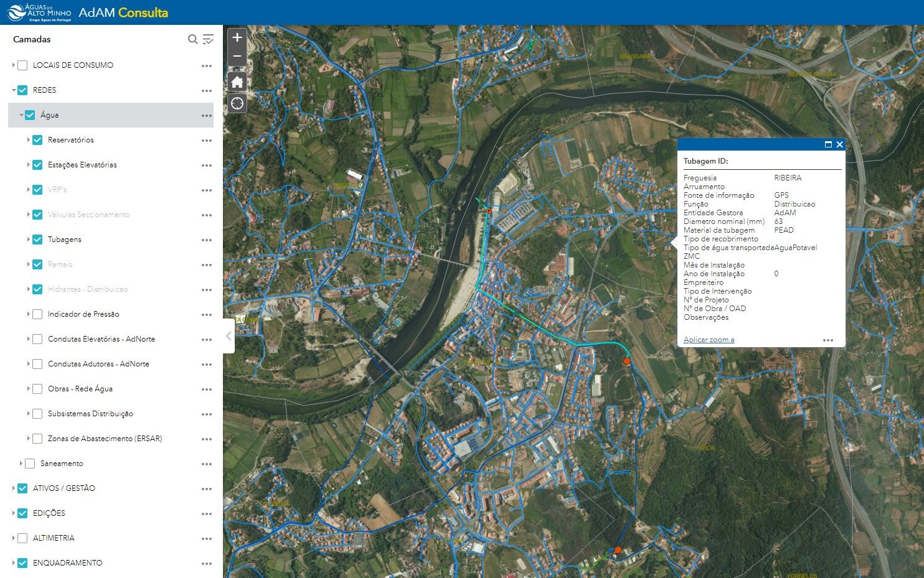Zoom in on the map
This screenshot has height=578, width=924.
(237, 37)
